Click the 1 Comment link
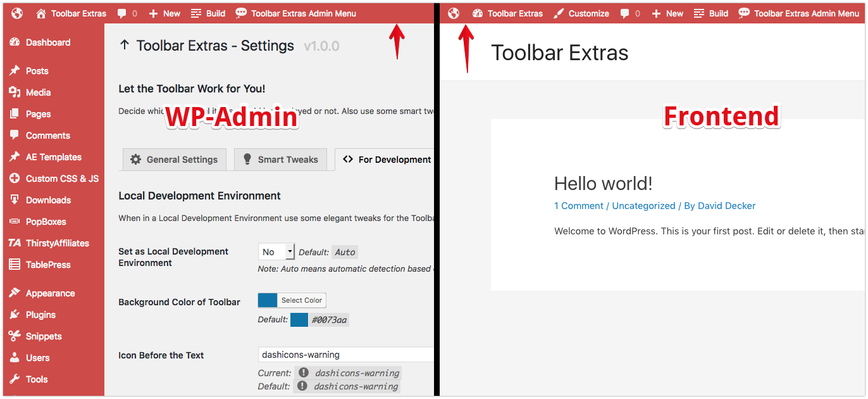 579,206
